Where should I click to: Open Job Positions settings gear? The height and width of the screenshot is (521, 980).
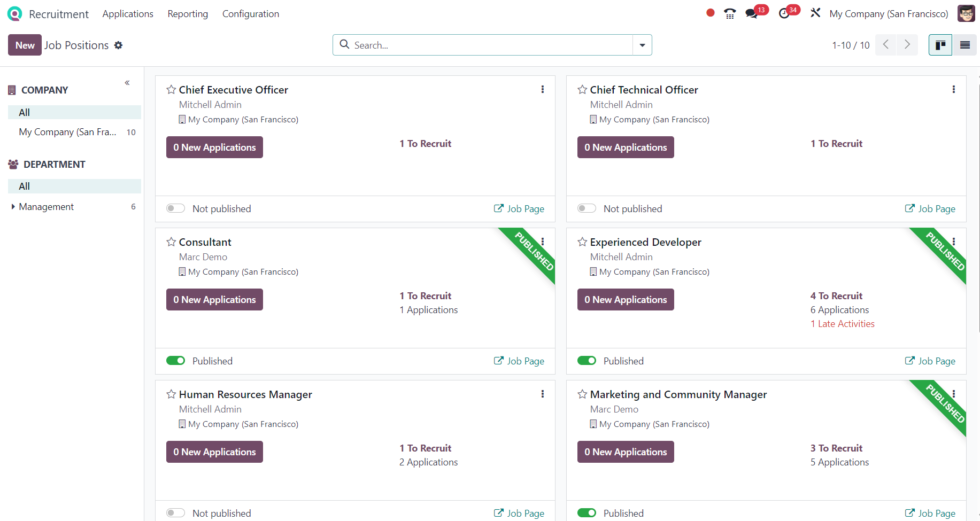coord(119,45)
